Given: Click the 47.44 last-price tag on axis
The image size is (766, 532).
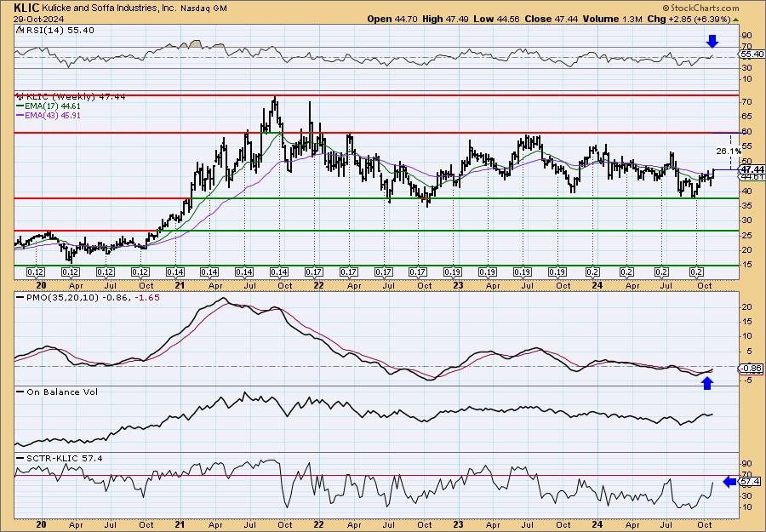Looking at the screenshot, I should (752, 169).
